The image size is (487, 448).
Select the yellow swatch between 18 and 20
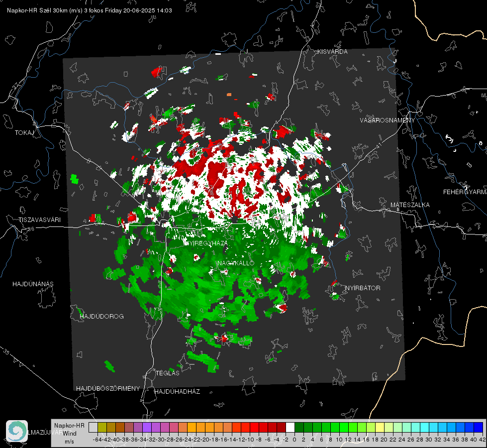point(380,427)
